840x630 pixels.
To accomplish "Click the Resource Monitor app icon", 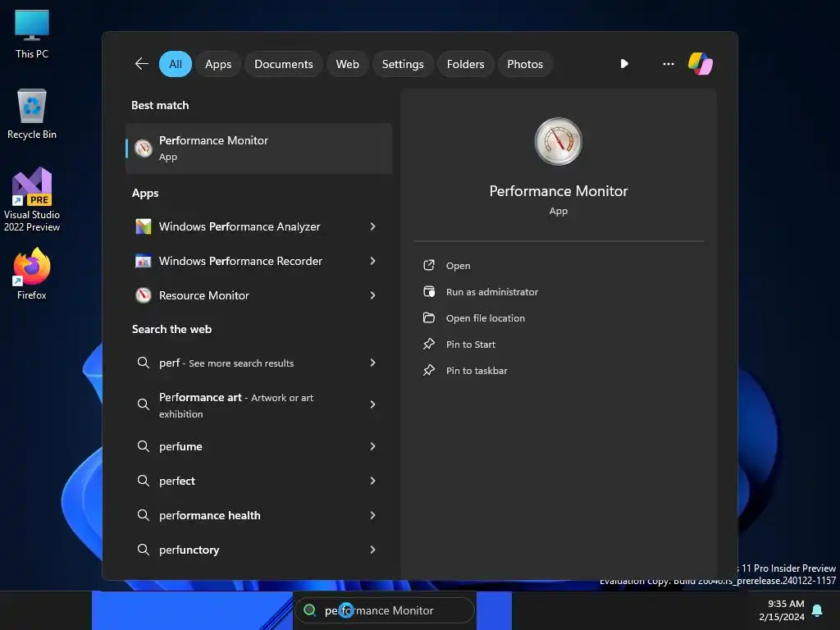I will (143, 295).
